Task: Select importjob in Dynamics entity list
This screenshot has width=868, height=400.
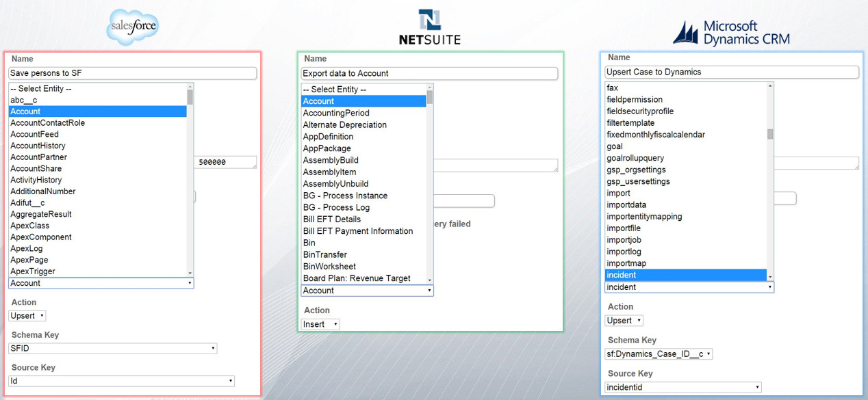Action: (624, 240)
